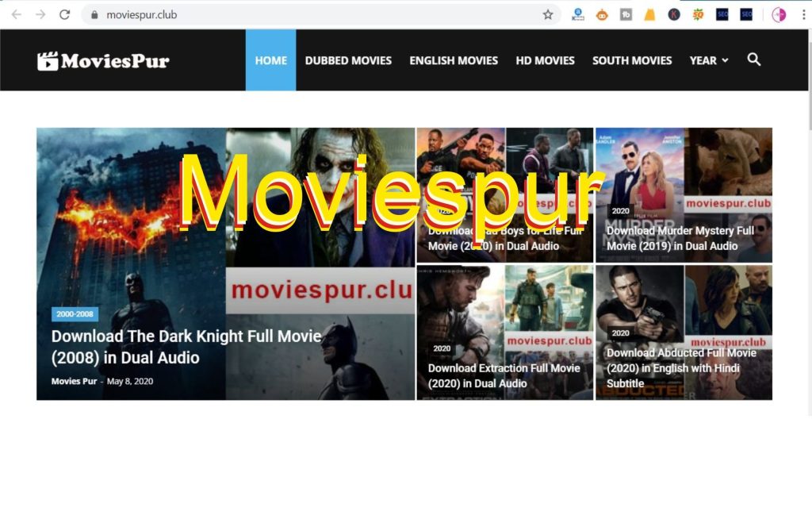The width and height of the screenshot is (812, 519).
Task: Expand the YEAR dropdown menu
Action: [x=709, y=60]
